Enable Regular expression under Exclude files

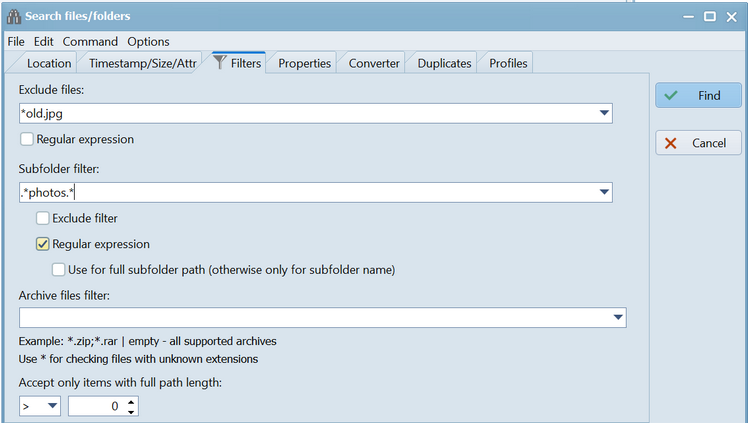pos(27,139)
